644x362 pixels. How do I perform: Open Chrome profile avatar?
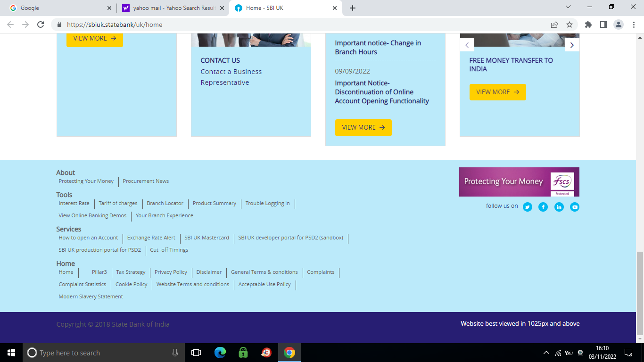click(619, 25)
